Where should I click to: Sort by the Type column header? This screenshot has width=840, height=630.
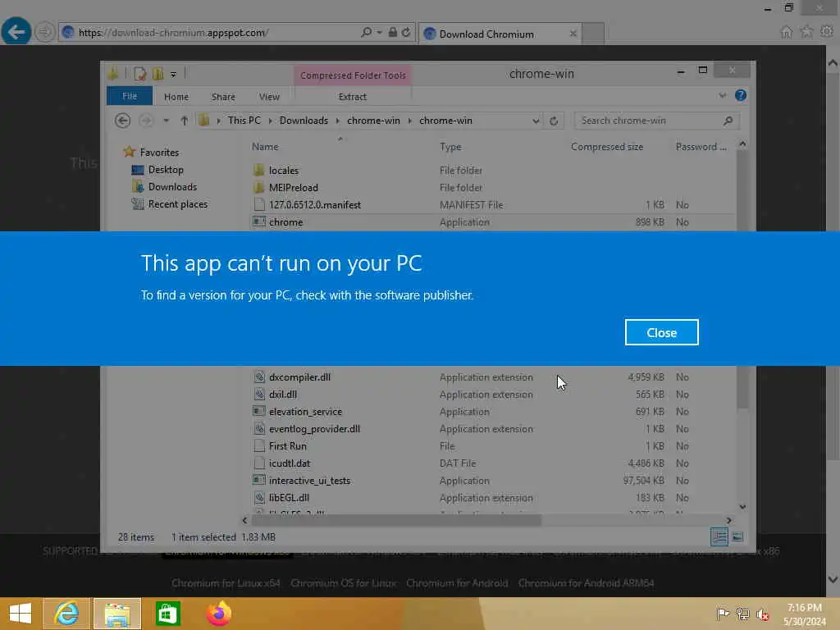[x=450, y=147]
